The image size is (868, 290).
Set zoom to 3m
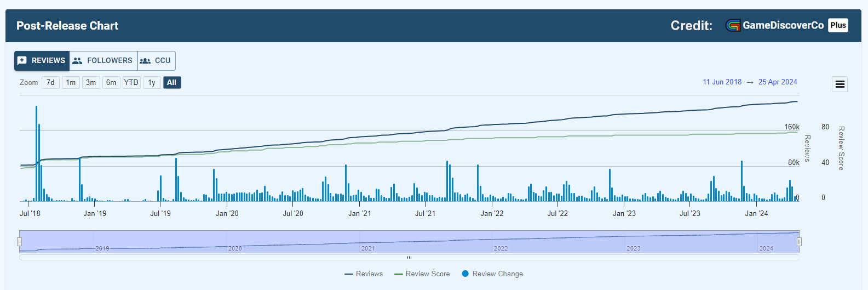click(91, 83)
